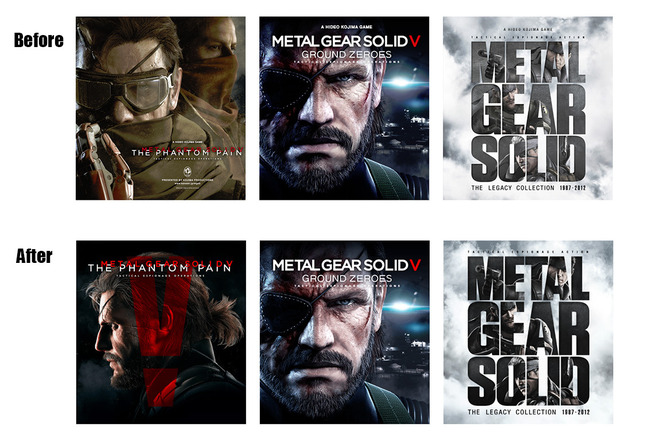Click the Before Phantom Pain cover thumbnail
Image resolution: width=650 pixels, height=442 pixels.
tap(160, 108)
